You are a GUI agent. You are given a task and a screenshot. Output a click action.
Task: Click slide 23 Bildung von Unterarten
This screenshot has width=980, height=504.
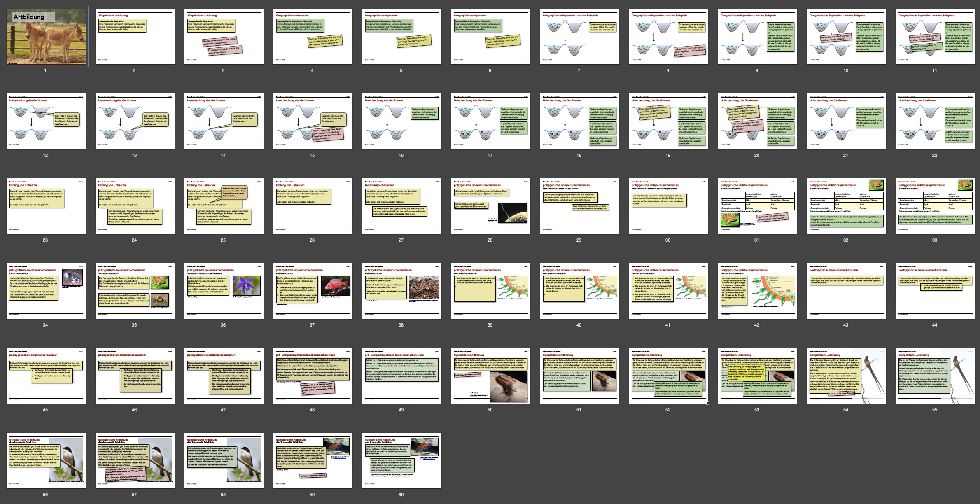click(46, 206)
